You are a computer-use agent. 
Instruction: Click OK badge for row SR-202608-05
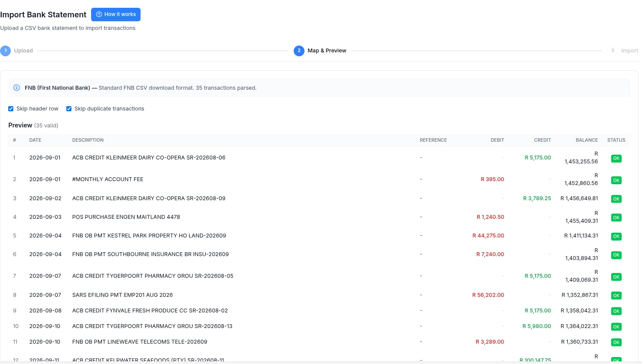point(616,277)
